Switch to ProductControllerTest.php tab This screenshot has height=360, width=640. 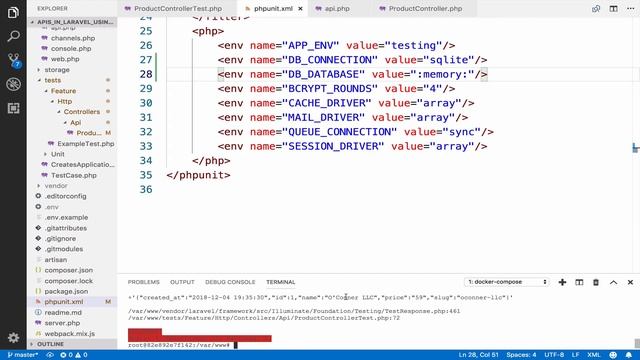pyautogui.click(x=178, y=9)
